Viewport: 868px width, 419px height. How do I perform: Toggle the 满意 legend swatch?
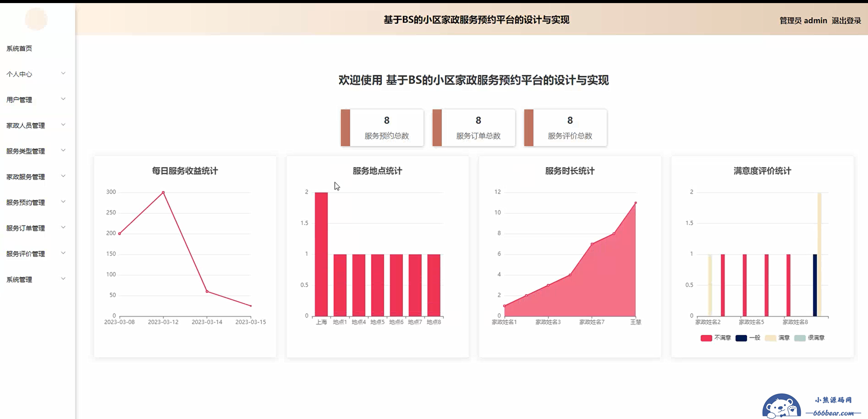pos(771,338)
